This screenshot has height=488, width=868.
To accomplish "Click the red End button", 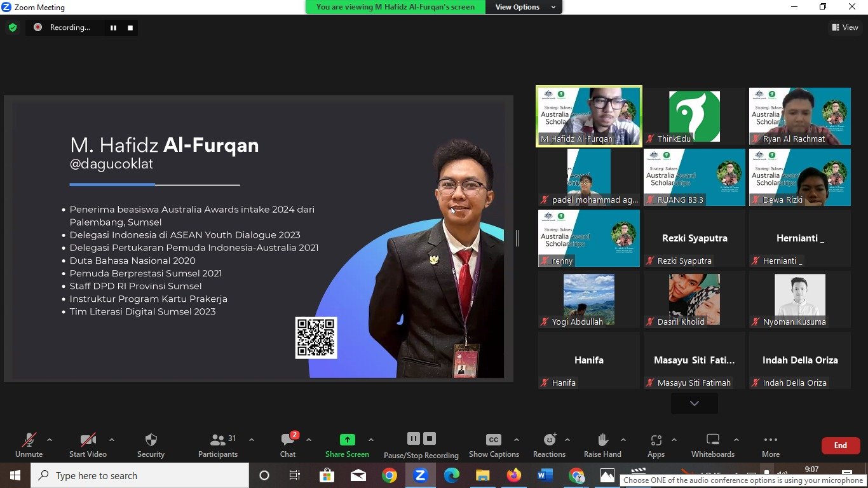I will click(840, 445).
